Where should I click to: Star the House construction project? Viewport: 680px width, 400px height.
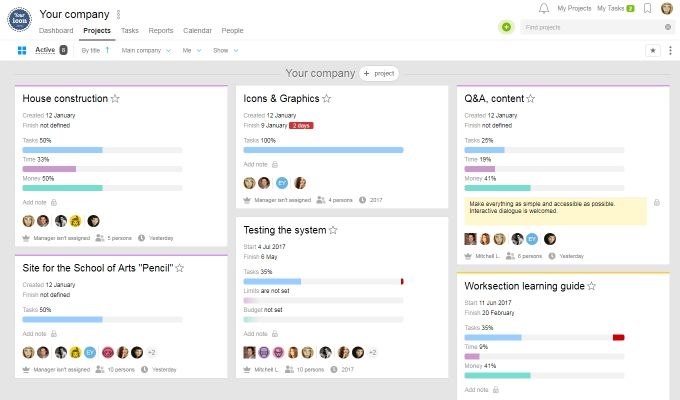tap(115, 99)
